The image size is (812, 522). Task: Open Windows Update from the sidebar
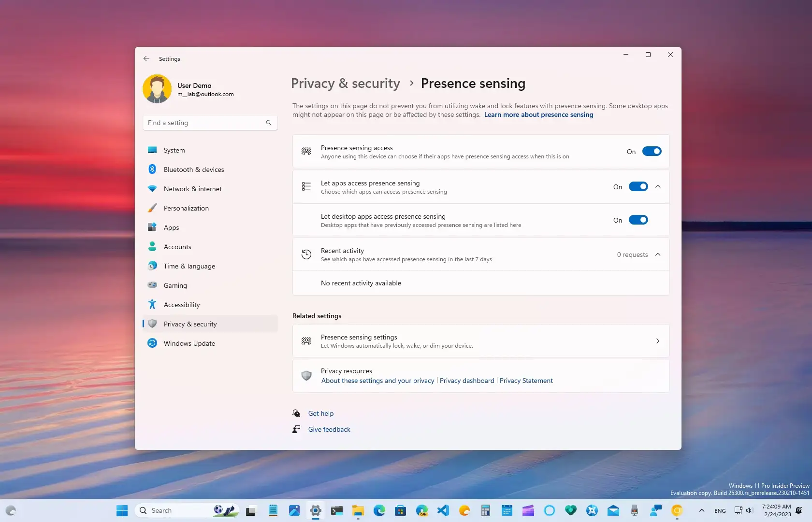click(210, 343)
